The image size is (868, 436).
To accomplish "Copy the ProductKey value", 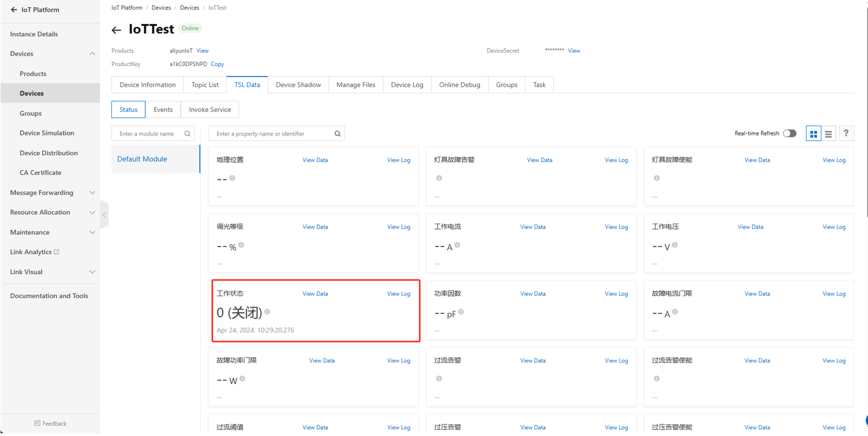I will pos(217,64).
